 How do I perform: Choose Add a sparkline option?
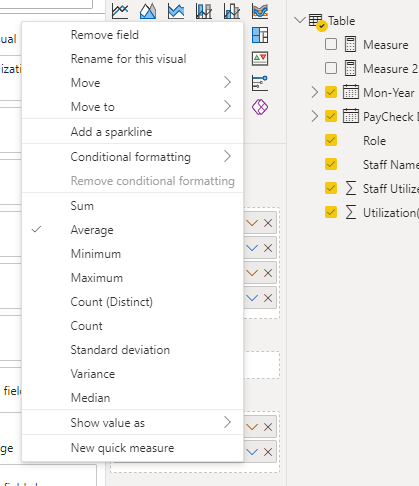click(133, 132)
